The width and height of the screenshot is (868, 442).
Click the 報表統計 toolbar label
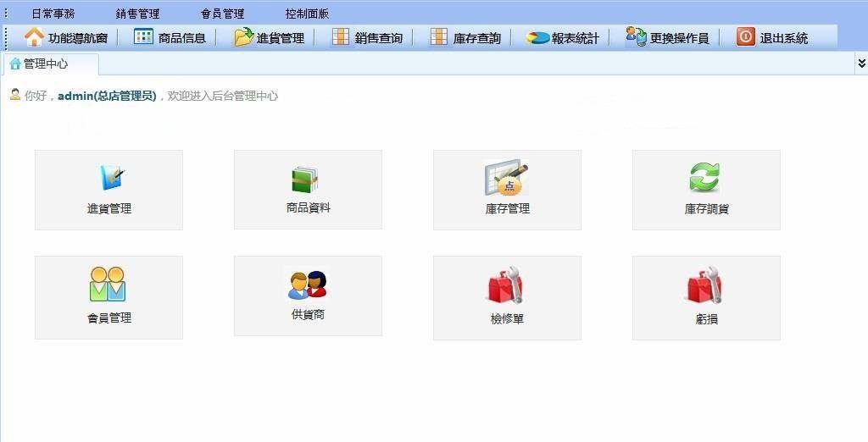pyautogui.click(x=576, y=38)
